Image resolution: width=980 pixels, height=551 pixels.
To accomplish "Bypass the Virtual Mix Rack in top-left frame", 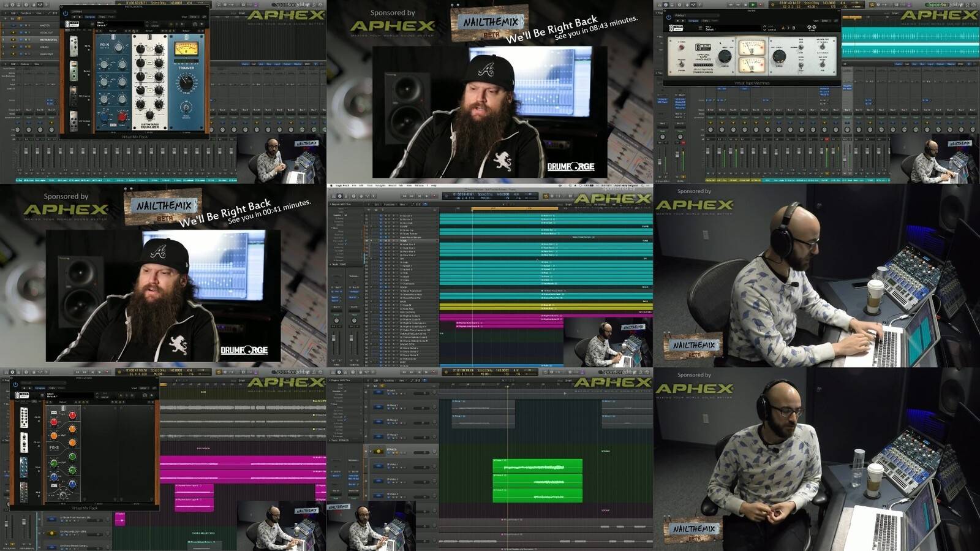I will tap(66, 12).
